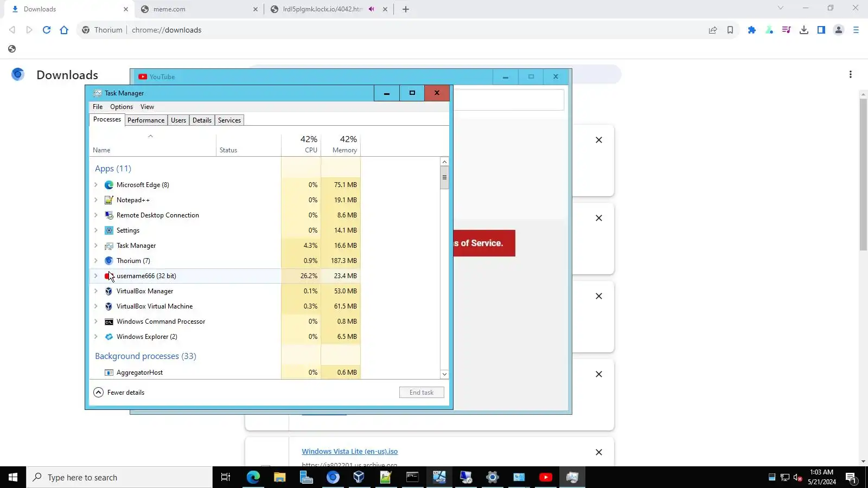
Task: Open the media controls icon
Action: click(x=787, y=30)
